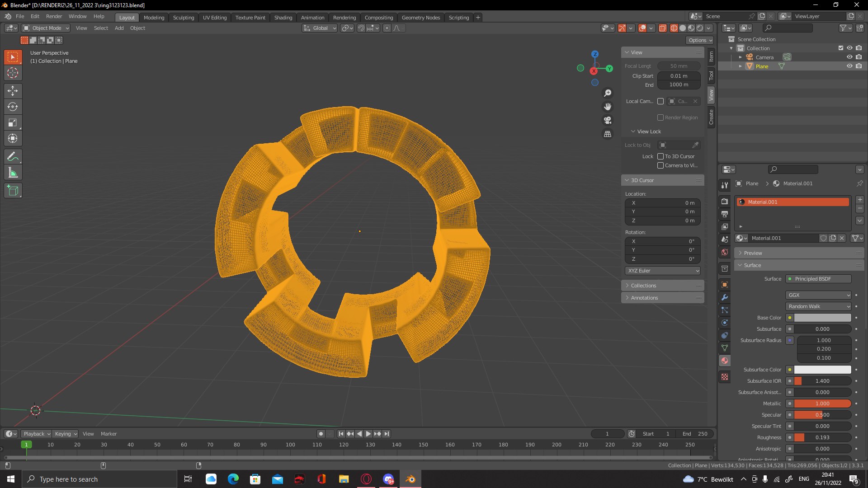
Task: Open the Output properties tab icon
Action: (x=725, y=214)
